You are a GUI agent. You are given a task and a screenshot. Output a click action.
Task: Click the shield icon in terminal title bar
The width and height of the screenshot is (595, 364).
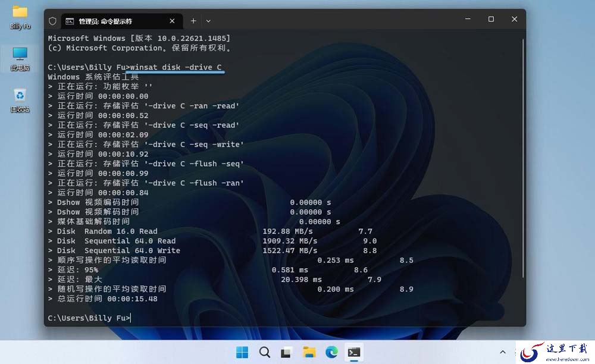[x=53, y=21]
